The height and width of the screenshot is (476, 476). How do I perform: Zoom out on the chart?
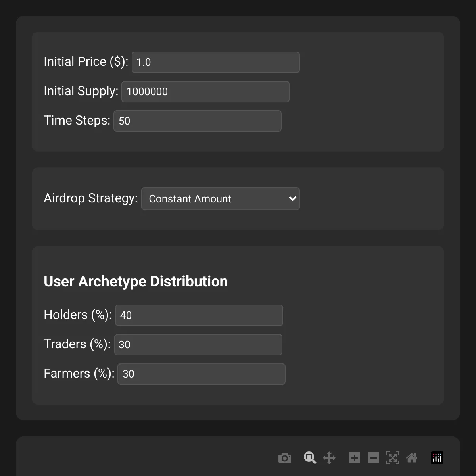tap(373, 458)
